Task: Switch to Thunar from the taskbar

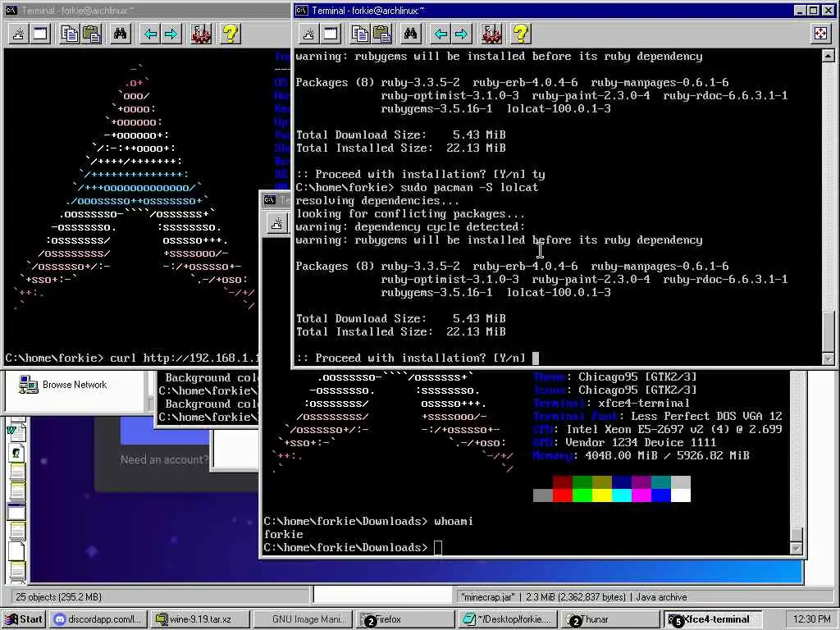Action: pos(609,619)
